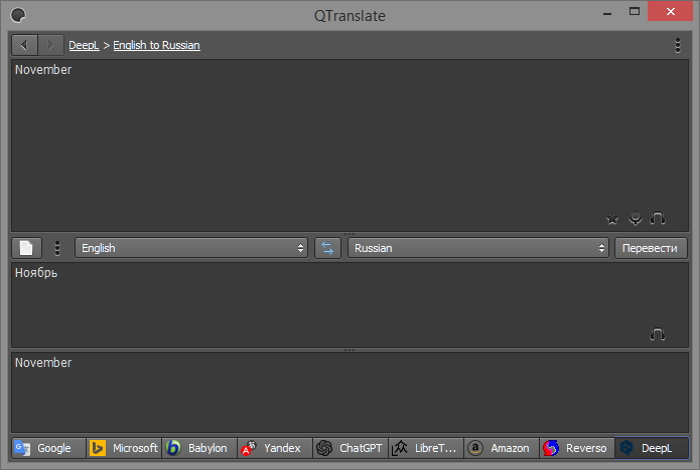Screen dimensions: 700x470
Task: Switch to the Google translation service
Action: click(x=48, y=448)
